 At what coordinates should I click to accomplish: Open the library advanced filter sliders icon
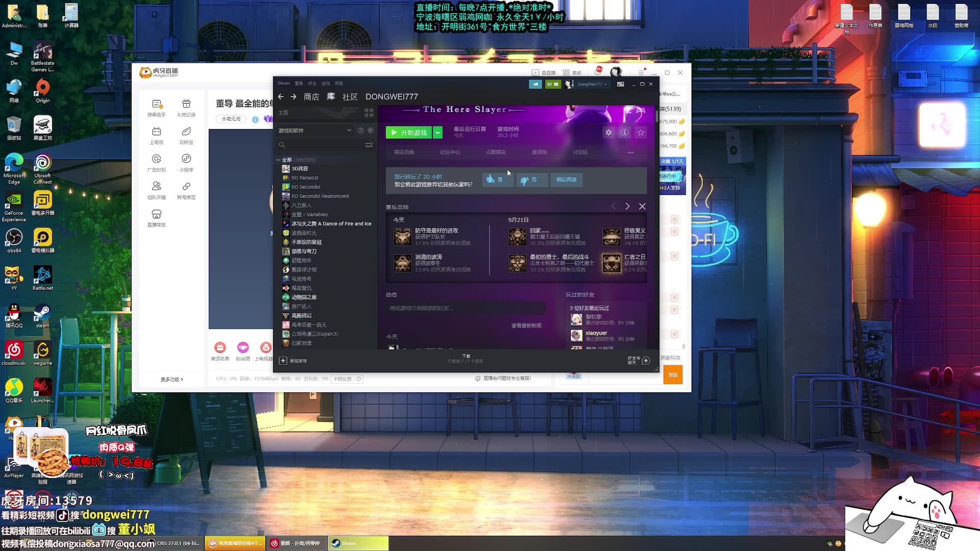(369, 145)
